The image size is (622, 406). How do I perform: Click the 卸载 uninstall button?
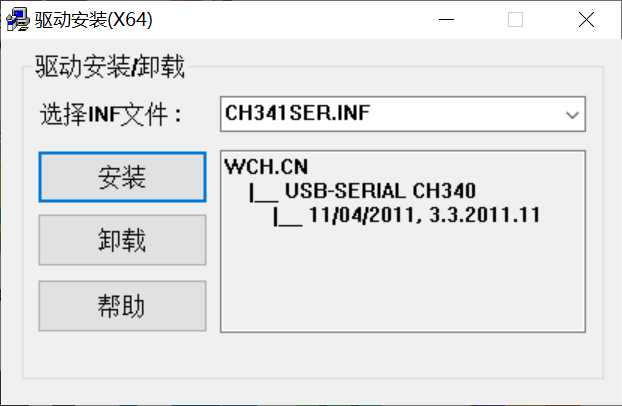(122, 240)
